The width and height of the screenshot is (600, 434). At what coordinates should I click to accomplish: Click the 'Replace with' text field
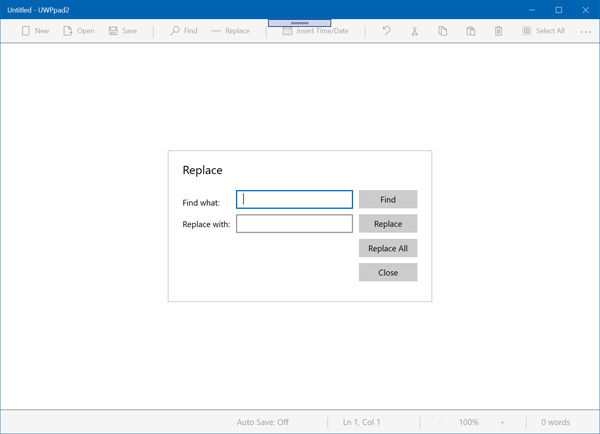[294, 224]
